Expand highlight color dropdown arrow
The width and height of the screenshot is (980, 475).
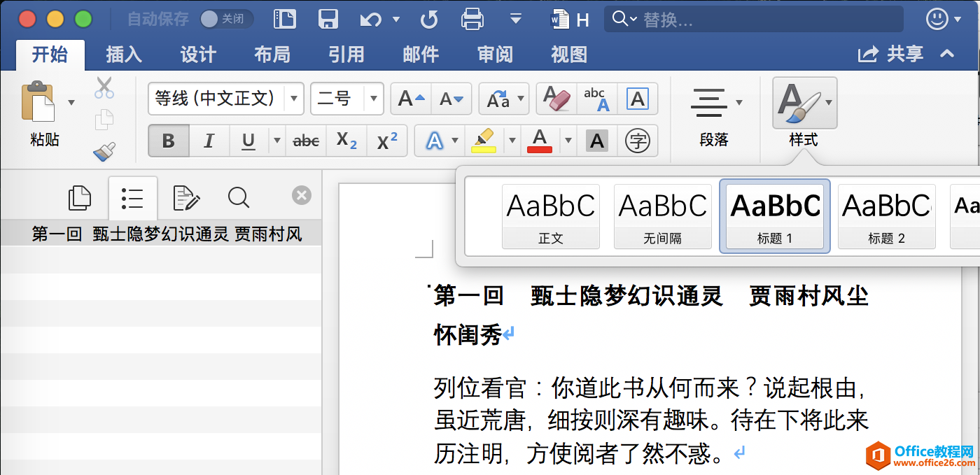[512, 141]
